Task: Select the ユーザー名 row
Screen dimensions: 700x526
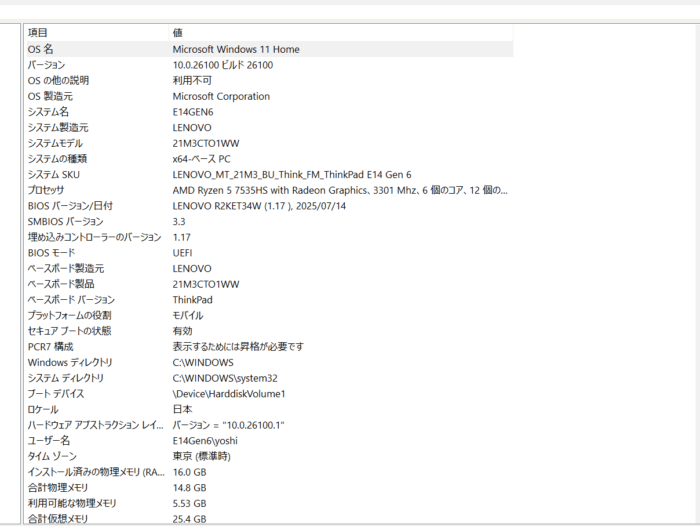Action: pos(49,440)
